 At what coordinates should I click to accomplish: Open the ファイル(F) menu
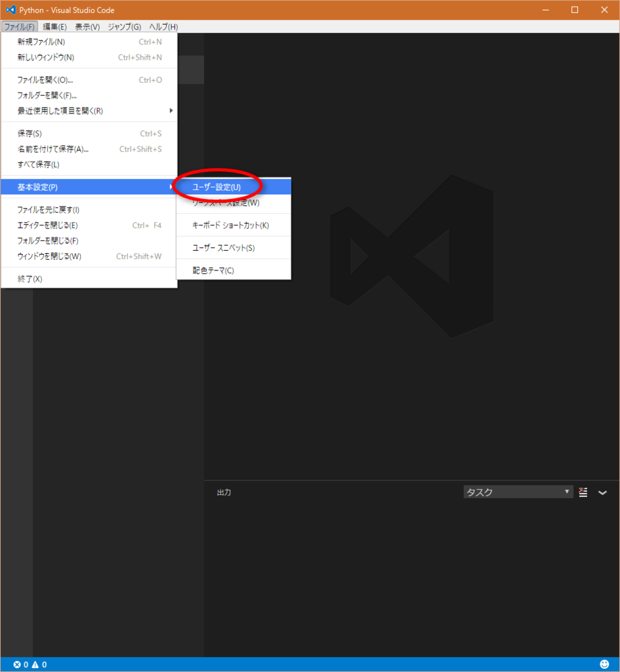(x=19, y=26)
